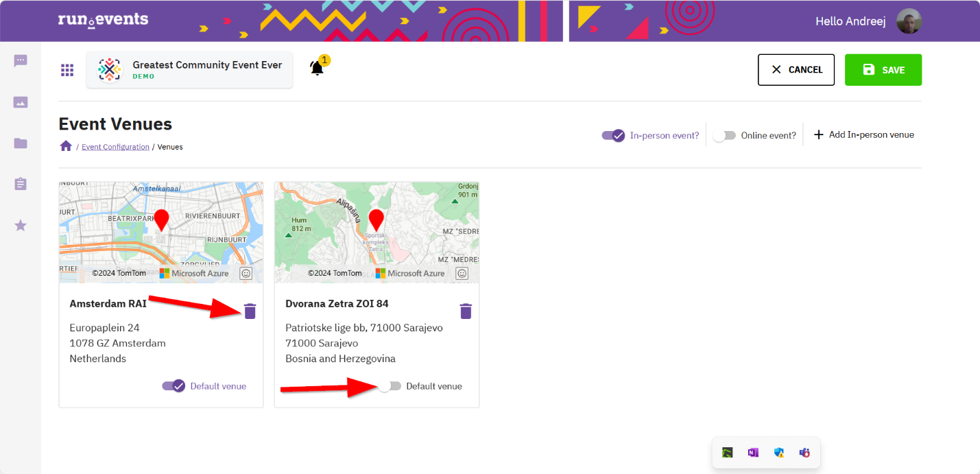Click the Bosnia and Herzegovina text

(340, 359)
